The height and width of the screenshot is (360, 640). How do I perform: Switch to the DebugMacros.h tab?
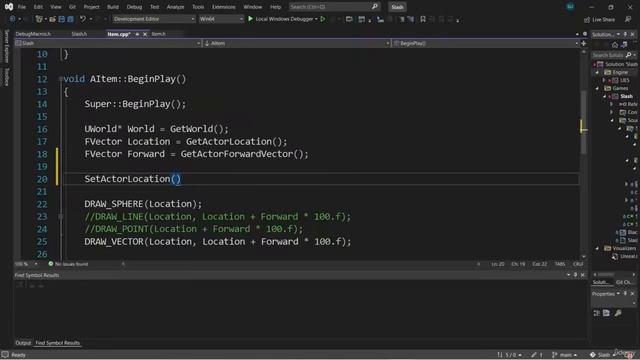pos(33,34)
